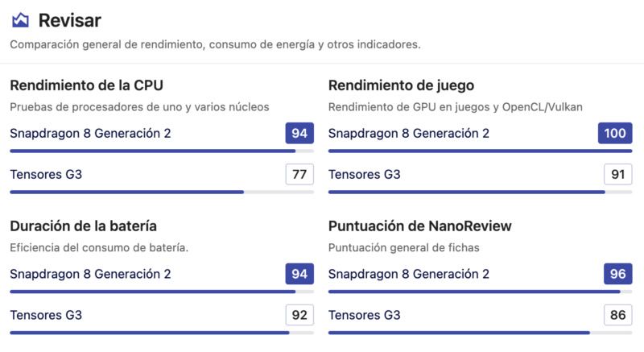Viewport: 644px width, 352px height.
Task: Click Snapdragon 8 Generación 2 under Rendimiento de juego
Action: point(409,134)
